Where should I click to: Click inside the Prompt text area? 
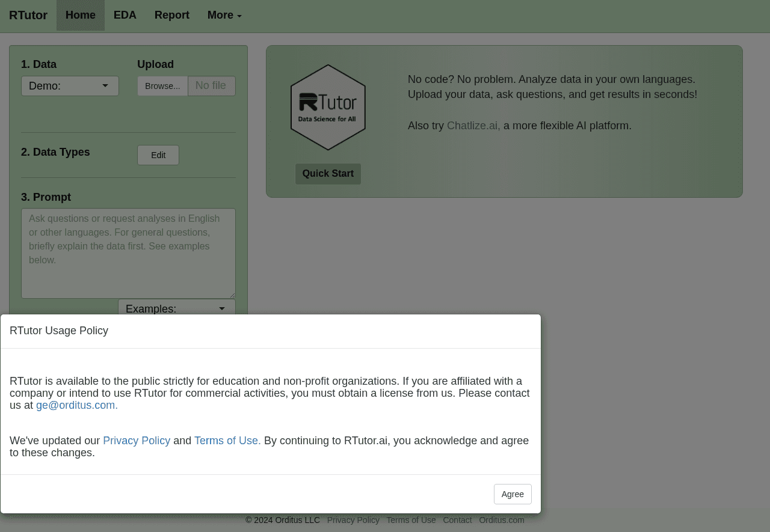pos(128,252)
